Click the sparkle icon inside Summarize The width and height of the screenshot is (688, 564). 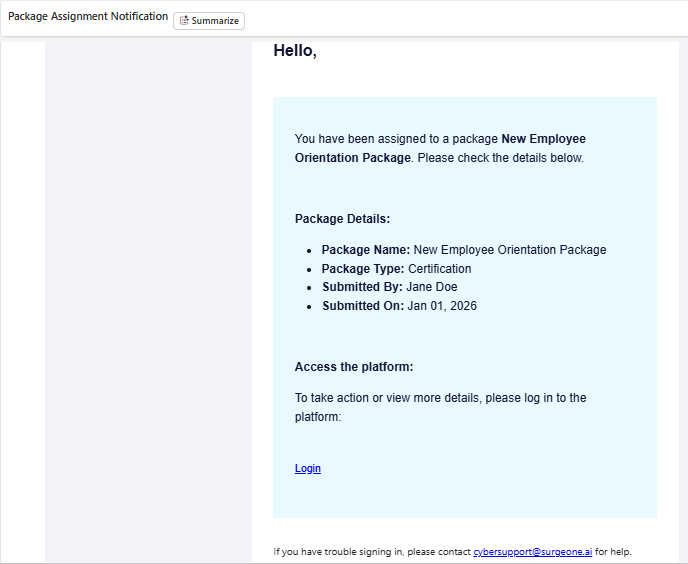pos(184,21)
